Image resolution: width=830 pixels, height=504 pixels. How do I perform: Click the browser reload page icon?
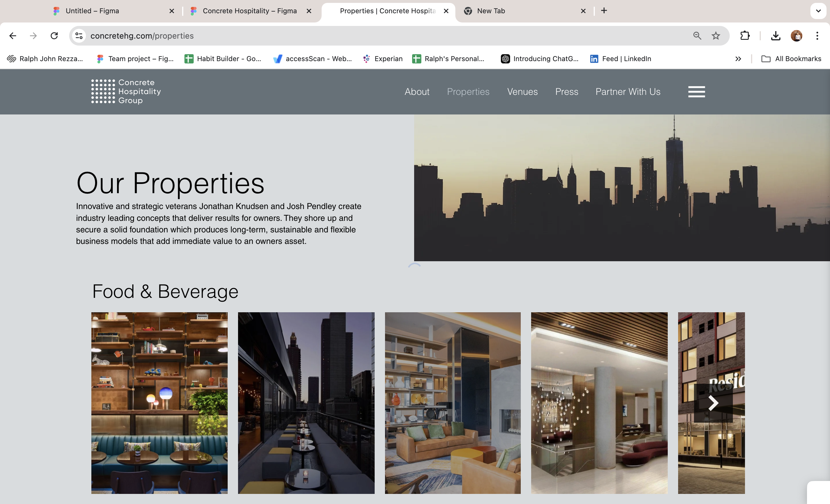click(54, 36)
